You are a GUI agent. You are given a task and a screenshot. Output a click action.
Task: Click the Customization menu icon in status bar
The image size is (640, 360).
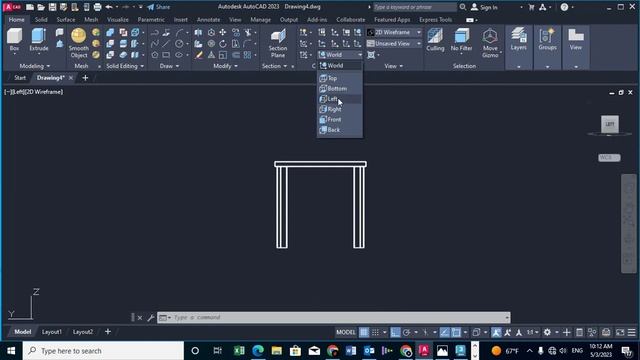pyautogui.click(x=631, y=332)
